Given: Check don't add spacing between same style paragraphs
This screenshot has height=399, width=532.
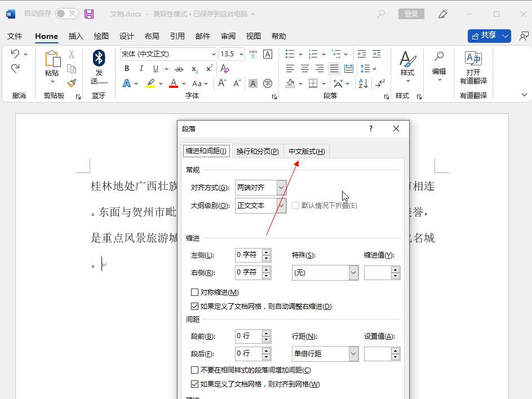Looking at the screenshot, I should click(194, 370).
